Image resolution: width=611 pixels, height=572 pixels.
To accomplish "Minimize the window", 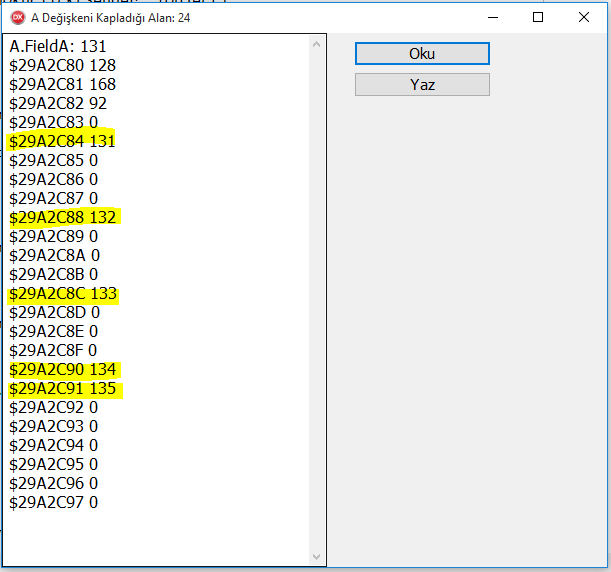I will point(492,17).
